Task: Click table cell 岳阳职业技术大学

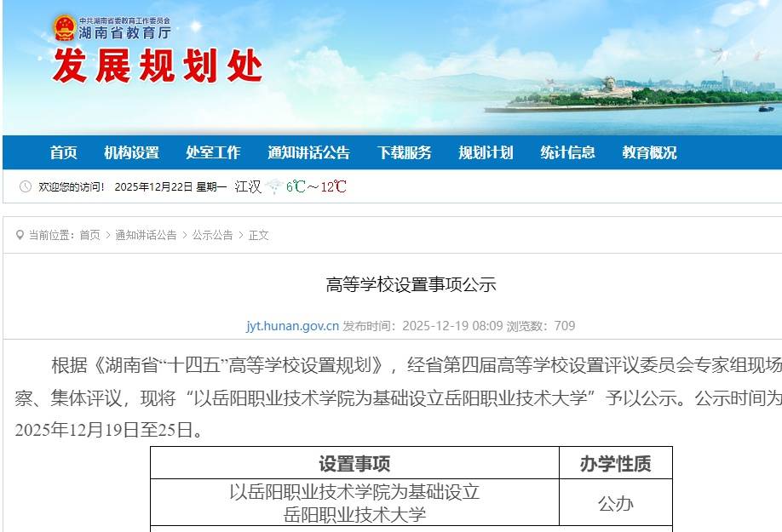Action: pos(354,514)
